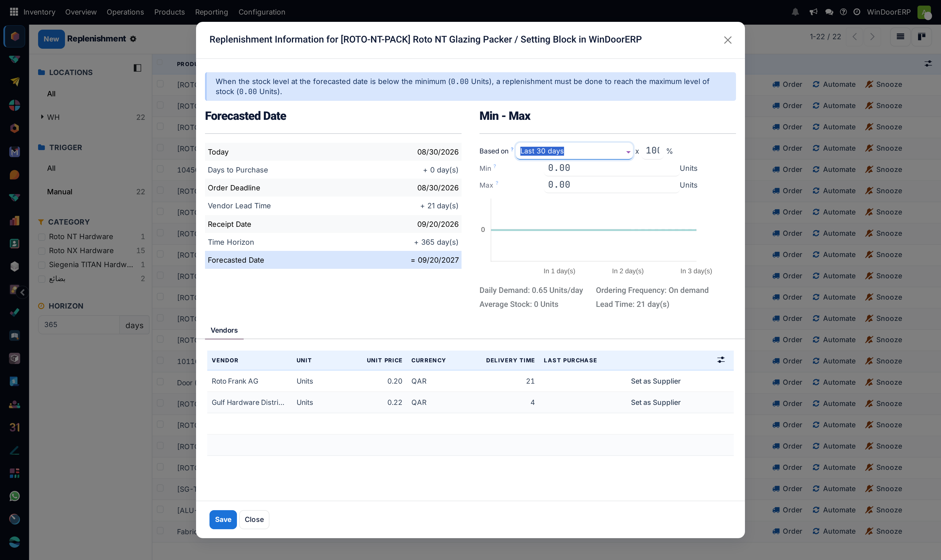Open the Products menu
The image size is (941, 560).
(169, 12)
